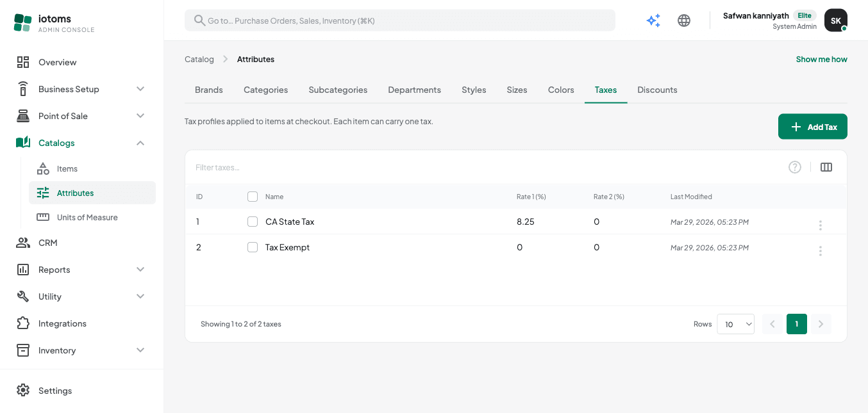This screenshot has height=413, width=868.
Task: Click the iotoms logo icon
Action: (x=22, y=22)
